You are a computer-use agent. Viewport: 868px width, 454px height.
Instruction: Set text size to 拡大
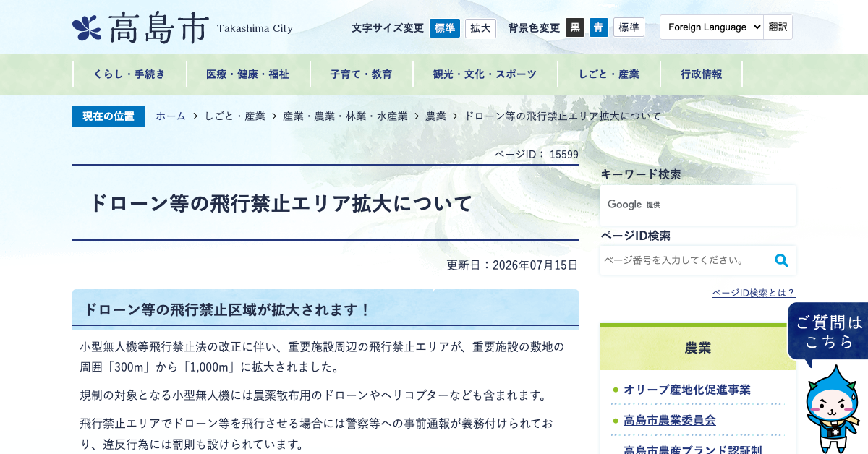point(480,28)
